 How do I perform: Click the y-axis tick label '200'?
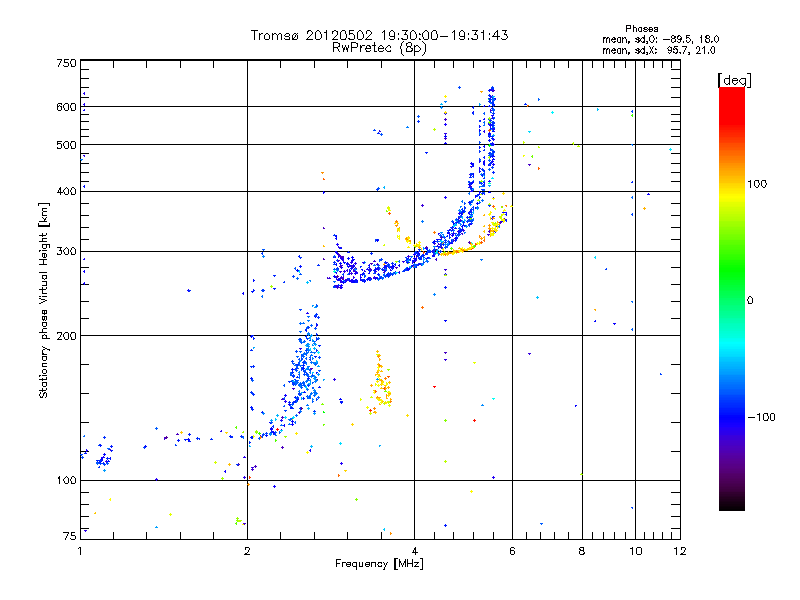tap(66, 336)
